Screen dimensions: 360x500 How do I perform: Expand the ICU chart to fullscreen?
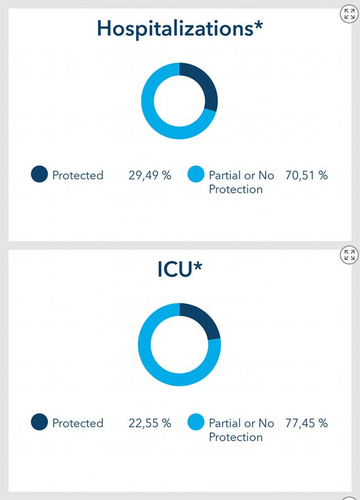[349, 255]
